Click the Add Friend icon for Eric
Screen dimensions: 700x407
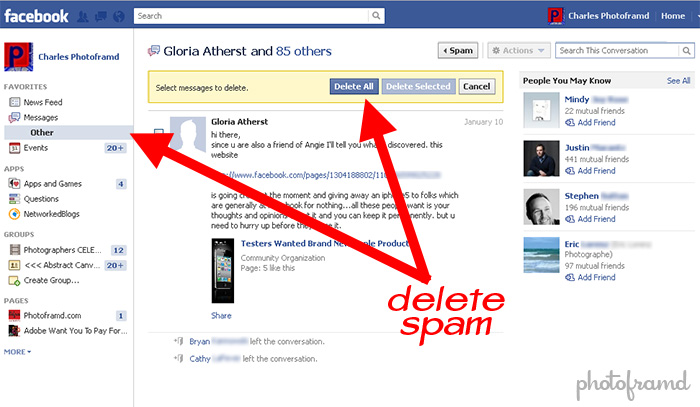click(570, 277)
